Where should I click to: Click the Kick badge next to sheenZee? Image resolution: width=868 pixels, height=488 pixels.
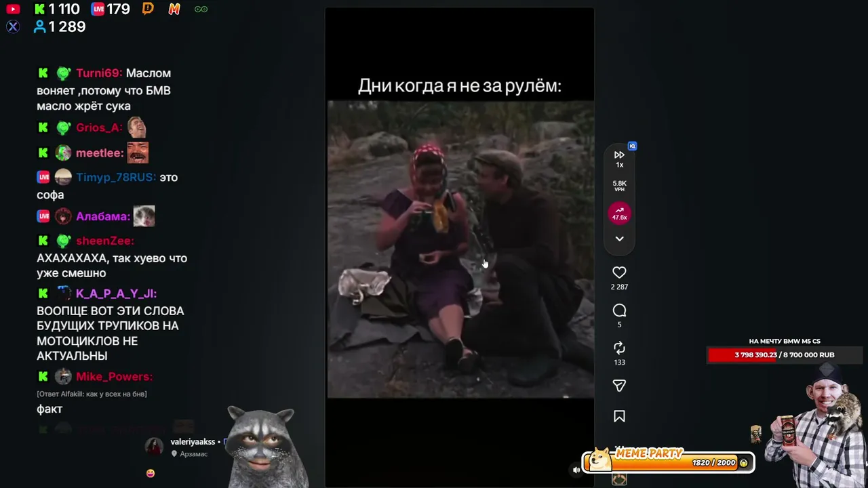coord(43,241)
